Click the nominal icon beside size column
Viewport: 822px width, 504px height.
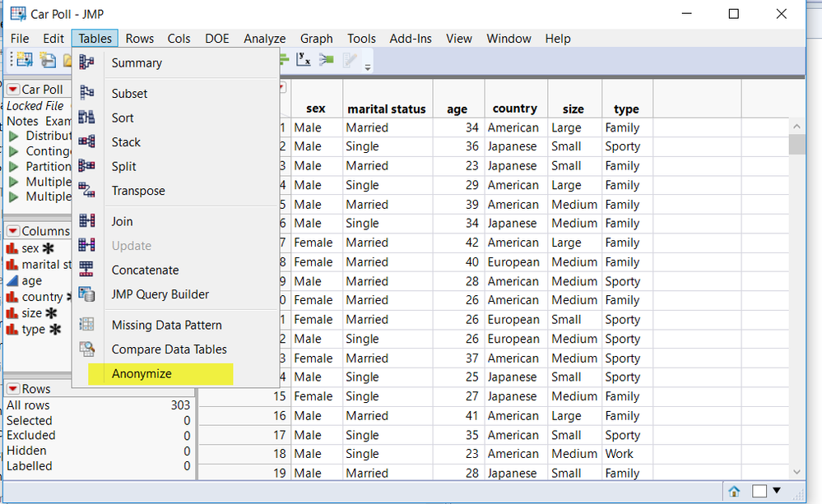[x=12, y=313]
